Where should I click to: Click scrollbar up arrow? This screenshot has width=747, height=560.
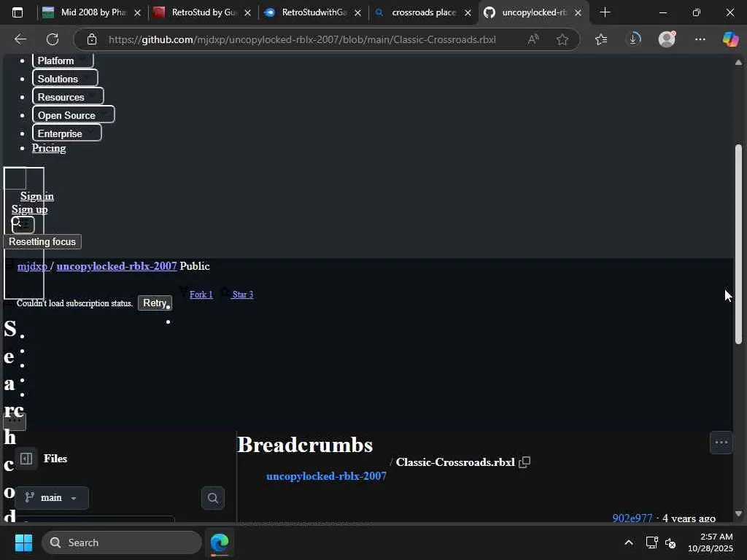tap(738, 63)
